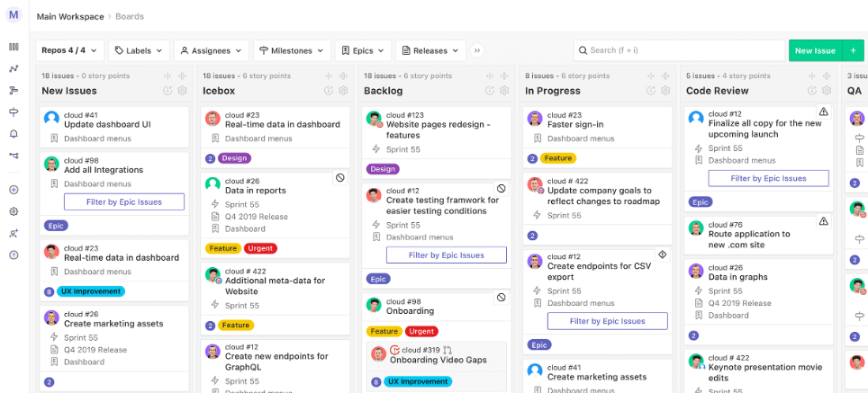Click Filter by Epic Issues on Finalize all copy
This screenshot has width=868, height=393.
coord(768,178)
